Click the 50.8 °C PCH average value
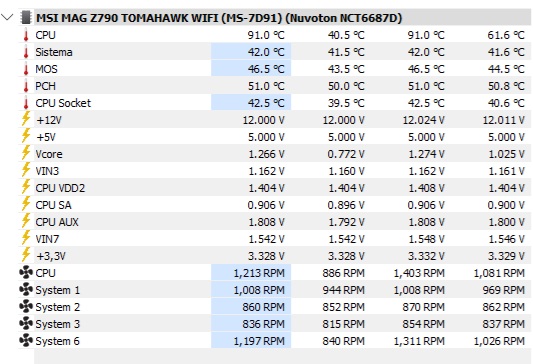 click(506, 86)
